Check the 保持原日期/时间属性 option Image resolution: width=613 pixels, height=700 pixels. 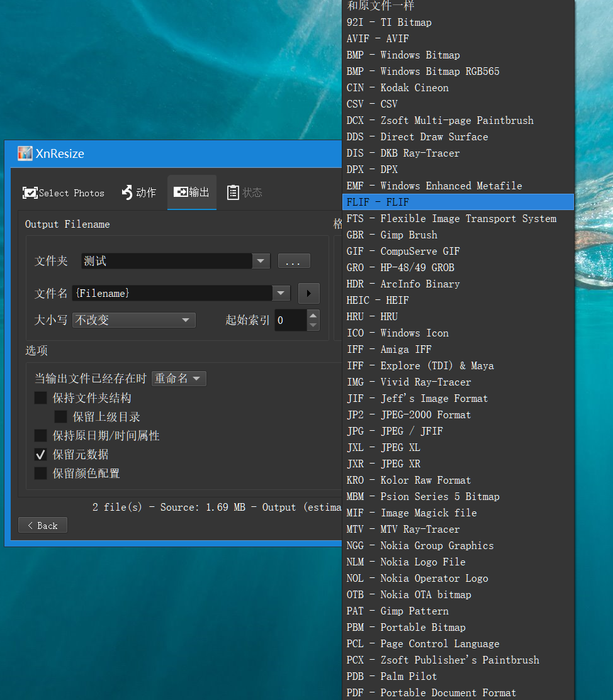point(41,436)
